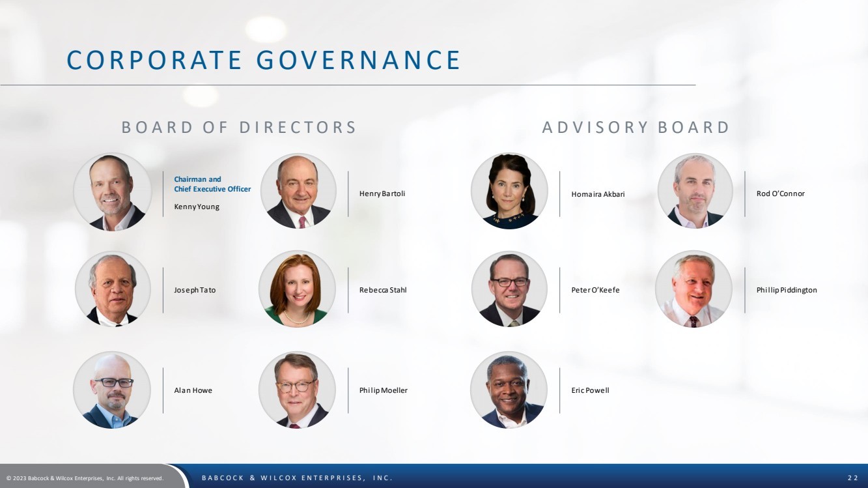Click the portrait next to Peter O'Keefe
Image resolution: width=868 pixels, height=488 pixels.
(x=509, y=289)
